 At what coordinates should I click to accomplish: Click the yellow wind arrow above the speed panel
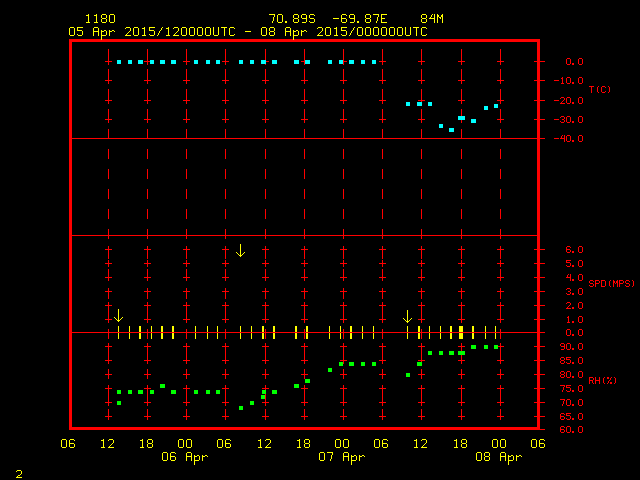(240, 250)
